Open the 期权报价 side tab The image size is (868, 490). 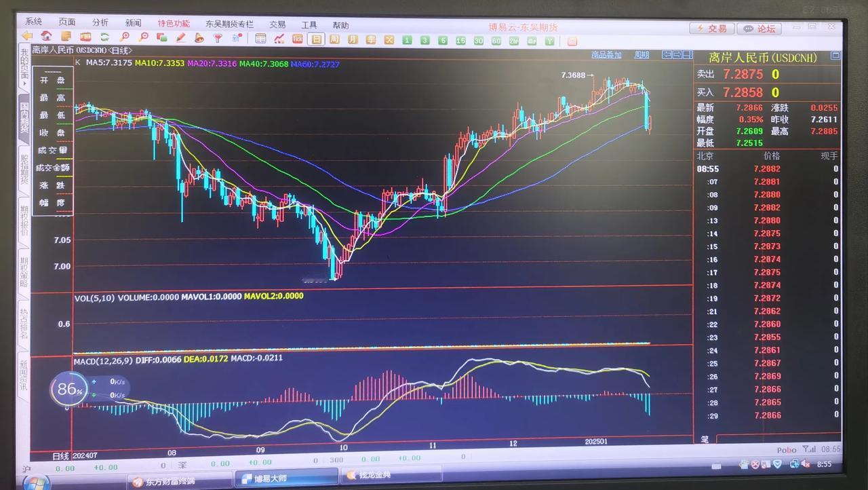click(24, 221)
